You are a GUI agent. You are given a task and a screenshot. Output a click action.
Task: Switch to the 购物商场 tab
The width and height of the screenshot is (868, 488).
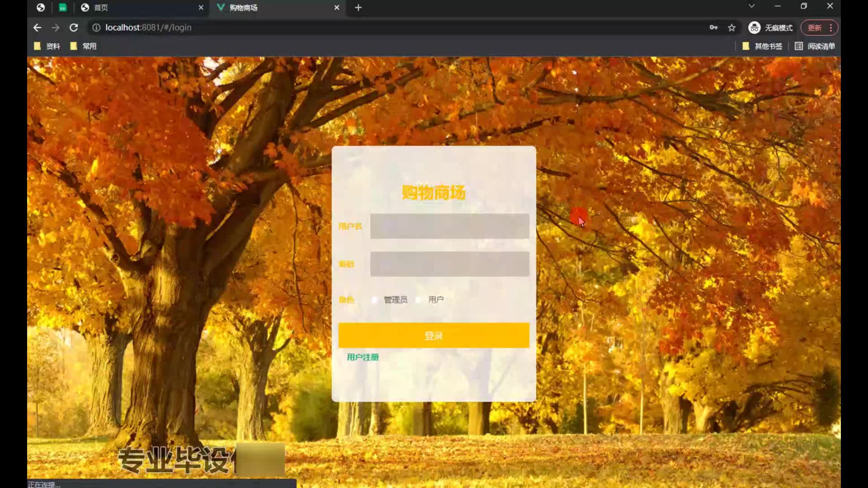pos(271,8)
